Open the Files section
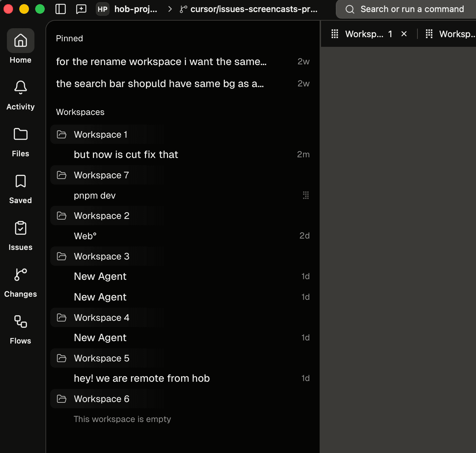The width and height of the screenshot is (476, 453). 20,142
